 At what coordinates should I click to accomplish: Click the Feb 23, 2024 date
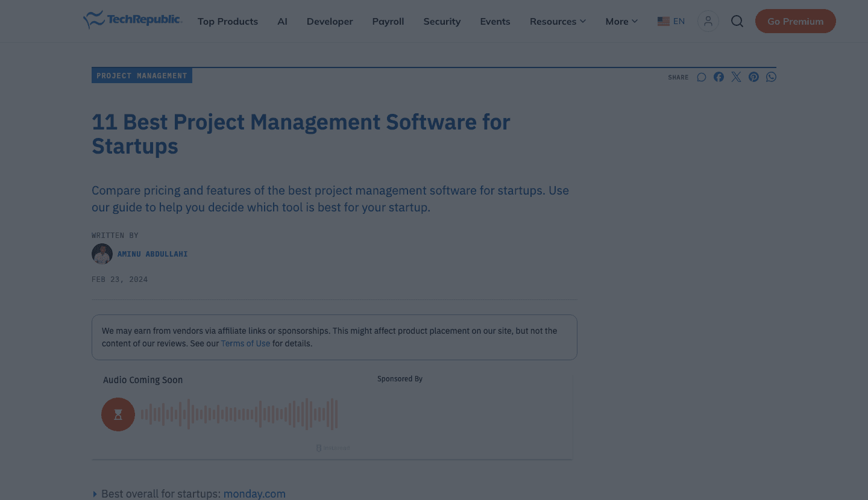click(x=119, y=280)
